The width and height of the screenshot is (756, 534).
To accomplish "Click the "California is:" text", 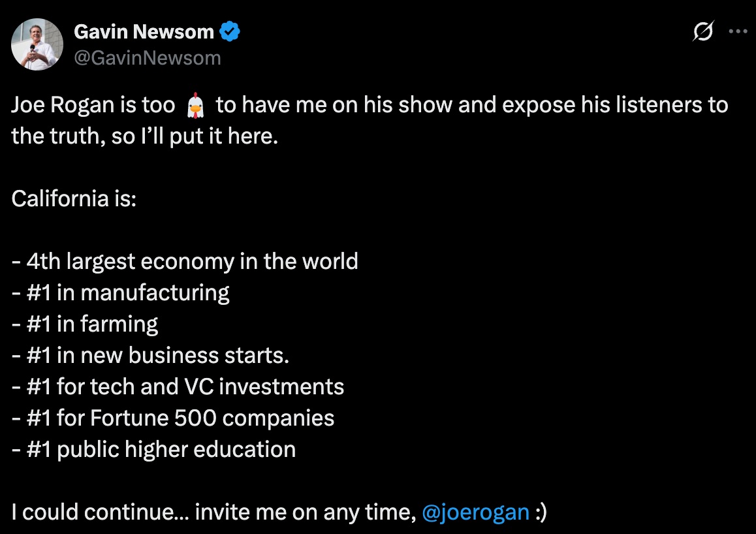I will (74, 198).
